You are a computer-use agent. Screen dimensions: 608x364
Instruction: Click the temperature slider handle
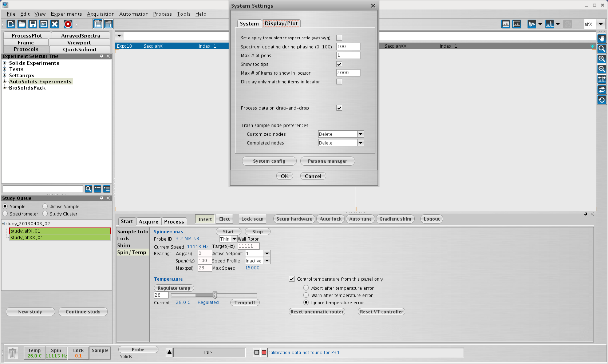pyautogui.click(x=215, y=295)
